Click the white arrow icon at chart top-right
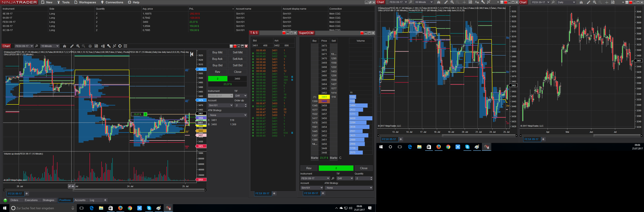 point(191,54)
